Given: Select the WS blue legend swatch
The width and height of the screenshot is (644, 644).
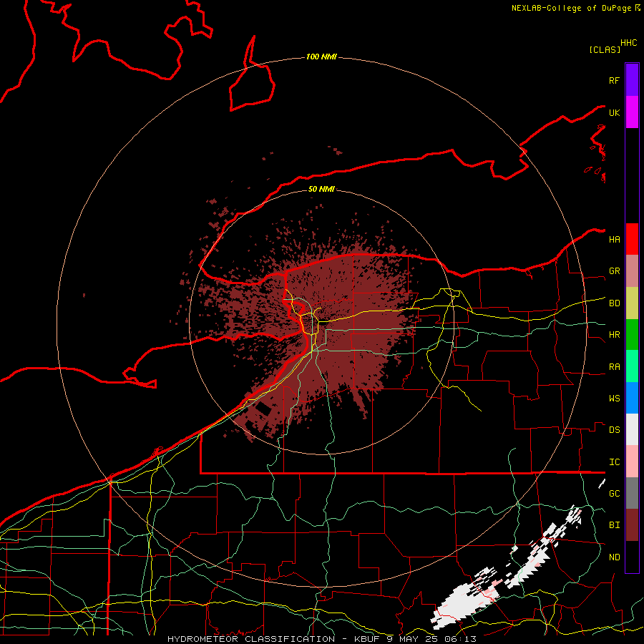Looking at the screenshot, I should point(632,398).
